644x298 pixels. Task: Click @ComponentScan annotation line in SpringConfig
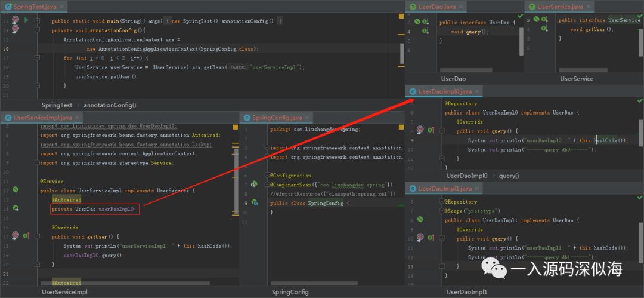tap(332, 185)
